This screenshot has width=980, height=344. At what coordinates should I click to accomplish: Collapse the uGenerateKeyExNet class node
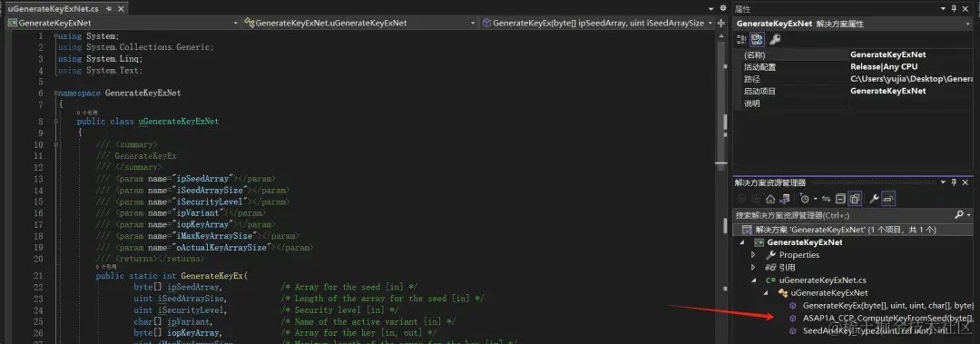765,292
